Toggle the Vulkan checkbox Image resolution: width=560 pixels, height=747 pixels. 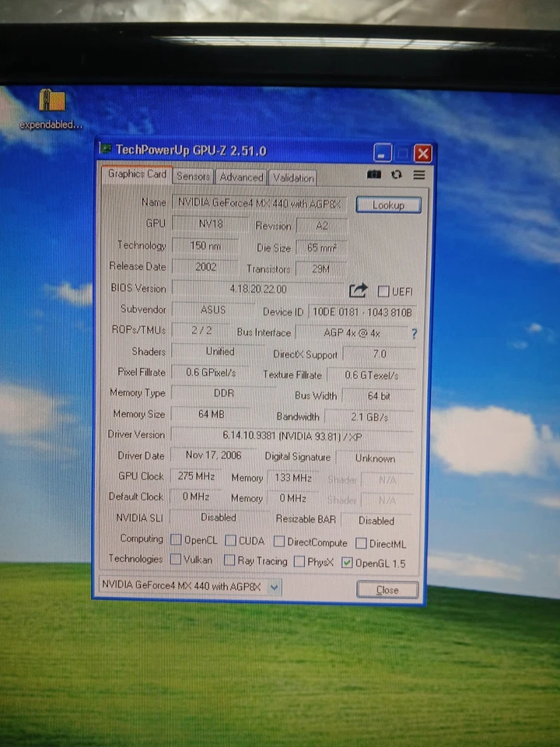point(176,559)
